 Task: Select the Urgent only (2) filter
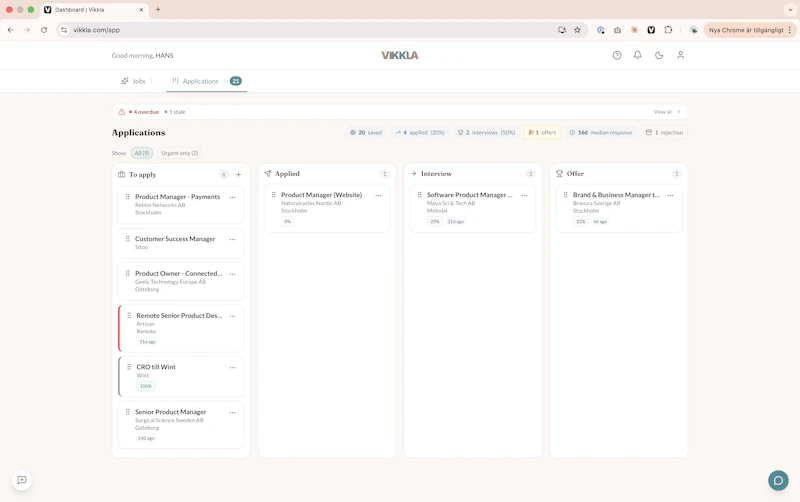(179, 153)
